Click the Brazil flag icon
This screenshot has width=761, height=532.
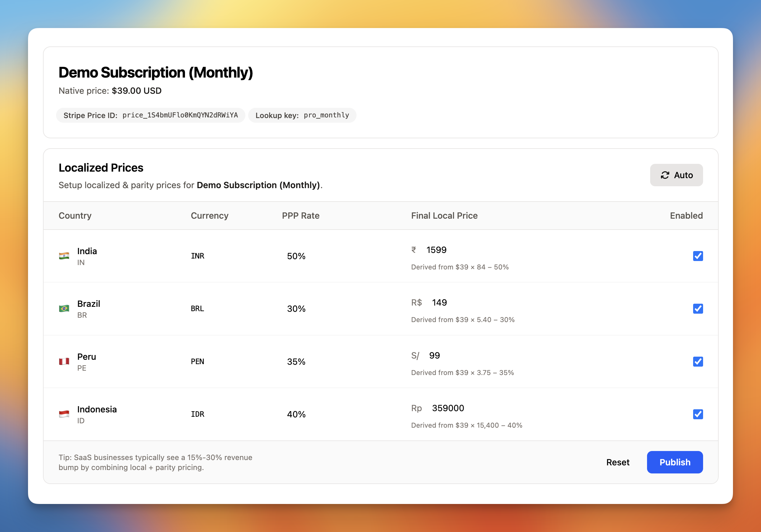coord(64,309)
